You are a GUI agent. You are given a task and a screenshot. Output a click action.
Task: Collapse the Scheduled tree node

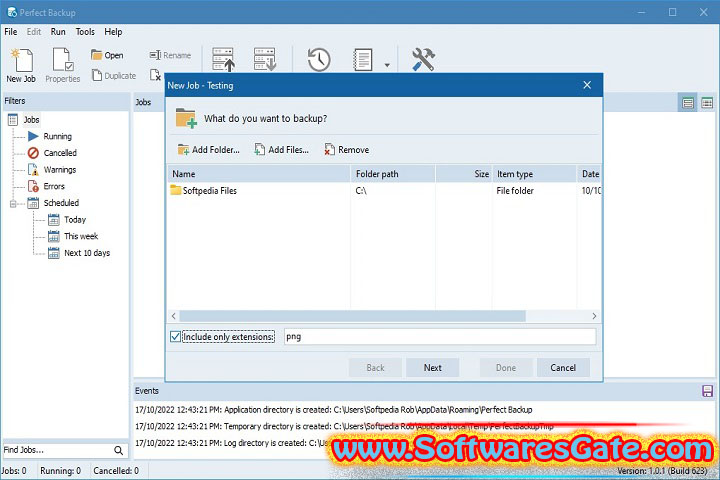pos(13,203)
